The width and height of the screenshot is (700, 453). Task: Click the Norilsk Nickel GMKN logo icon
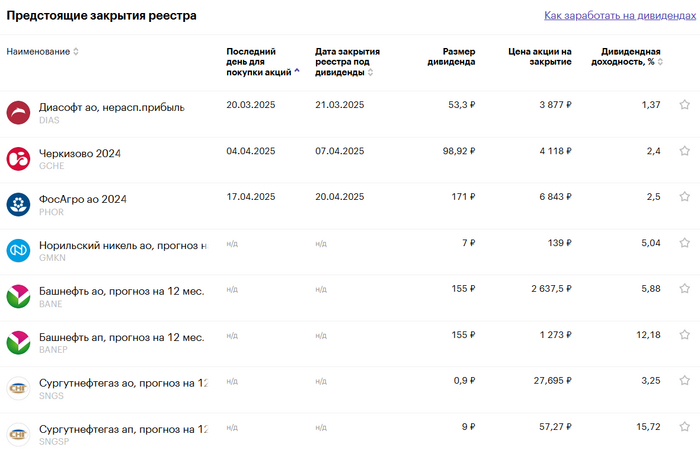pos(18,251)
